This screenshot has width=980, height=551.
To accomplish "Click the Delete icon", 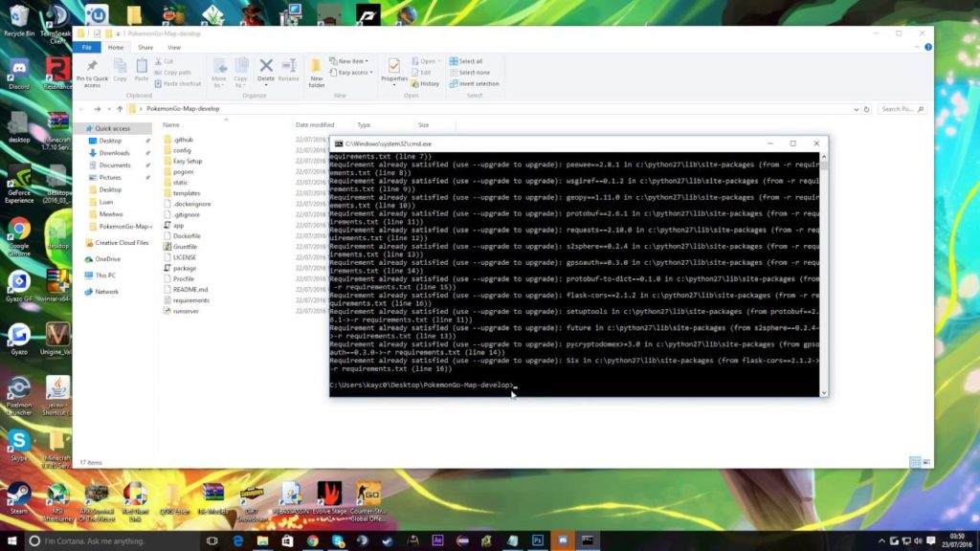I will point(265,65).
